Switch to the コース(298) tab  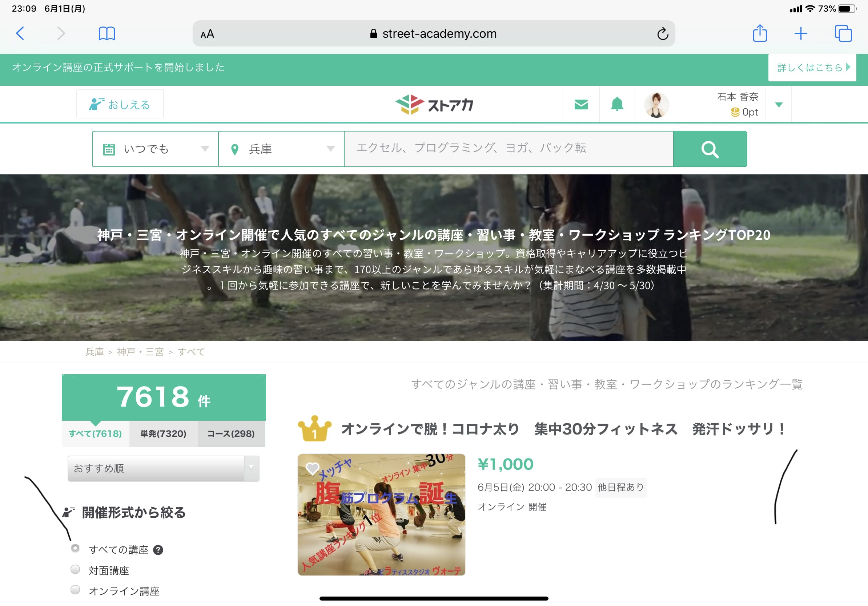231,434
